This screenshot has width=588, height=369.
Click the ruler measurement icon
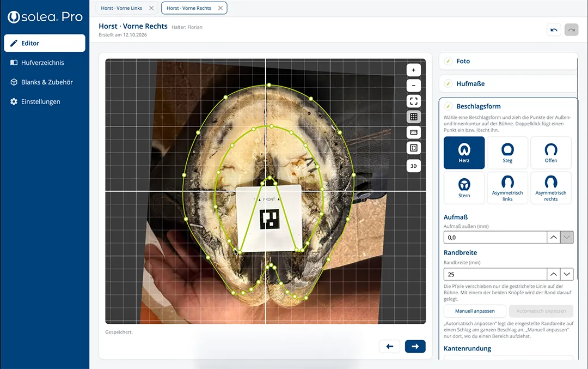[414, 132]
